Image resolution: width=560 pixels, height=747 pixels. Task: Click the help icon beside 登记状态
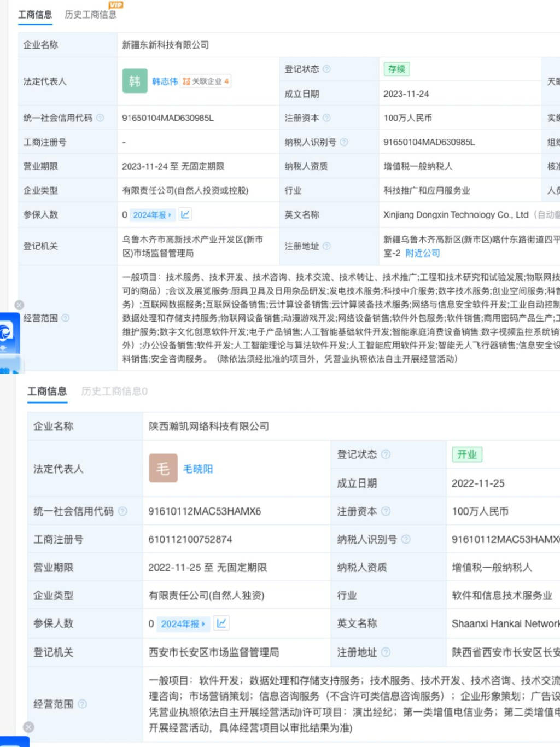[x=328, y=69]
